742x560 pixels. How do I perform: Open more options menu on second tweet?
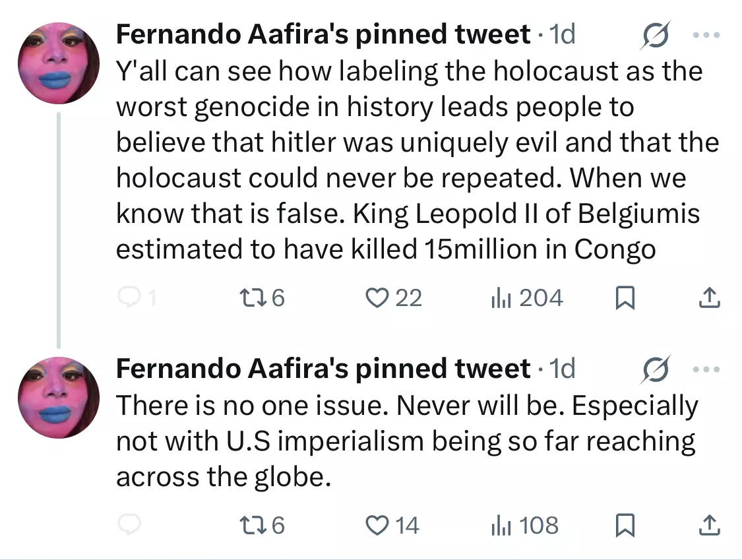[706, 369]
